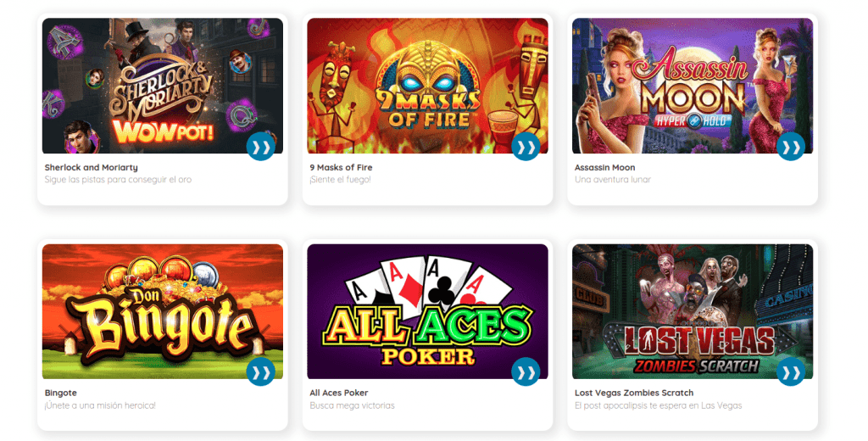The height and width of the screenshot is (441, 868).
Task: Click the play arrow on 9 Masks of Fire
Action: [x=526, y=147]
